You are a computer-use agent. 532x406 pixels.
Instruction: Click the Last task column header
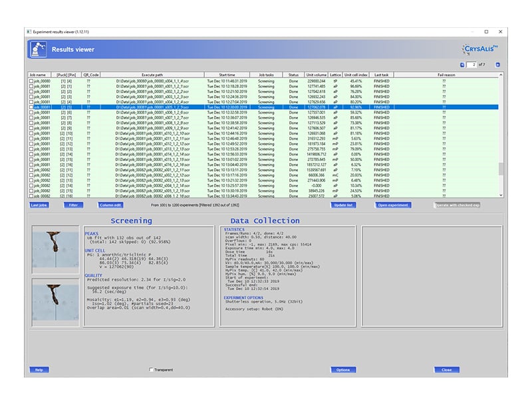(381, 75)
